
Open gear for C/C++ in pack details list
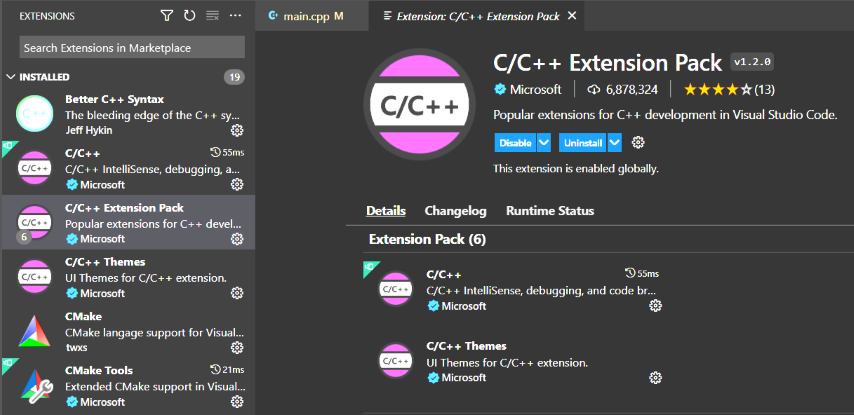coord(655,306)
